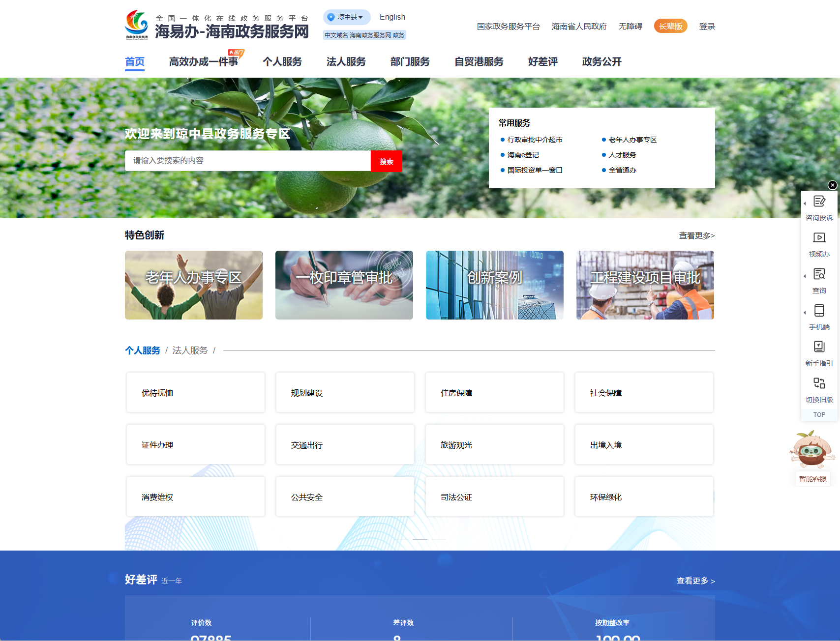Enable 无障碍 accessibility mode
This screenshot has height=641, width=840.
(x=630, y=26)
